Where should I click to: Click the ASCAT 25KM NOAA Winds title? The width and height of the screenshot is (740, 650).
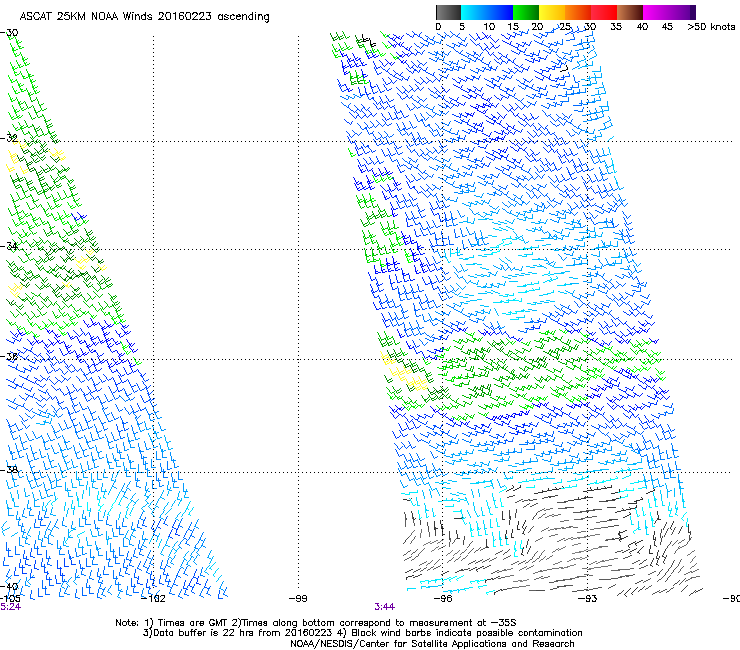click(x=144, y=16)
